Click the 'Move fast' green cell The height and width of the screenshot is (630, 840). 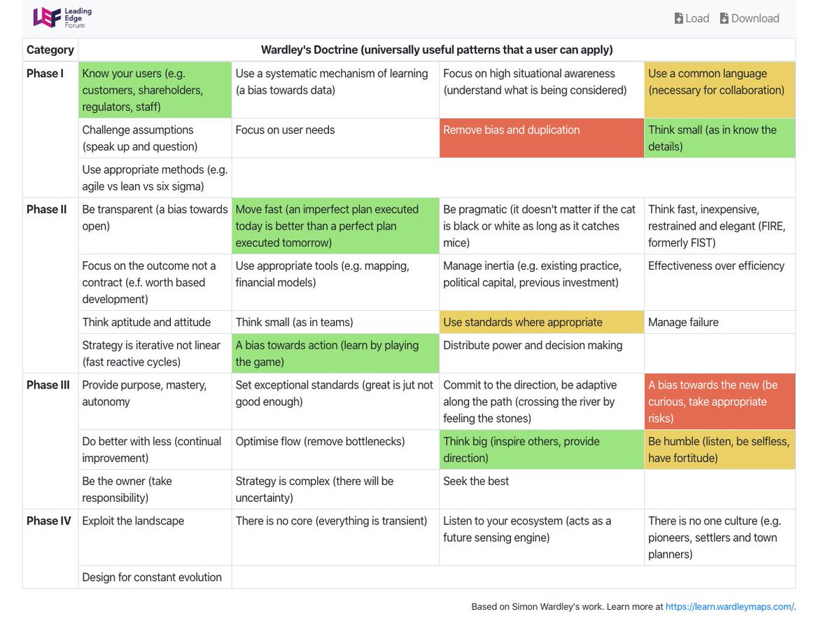(335, 226)
